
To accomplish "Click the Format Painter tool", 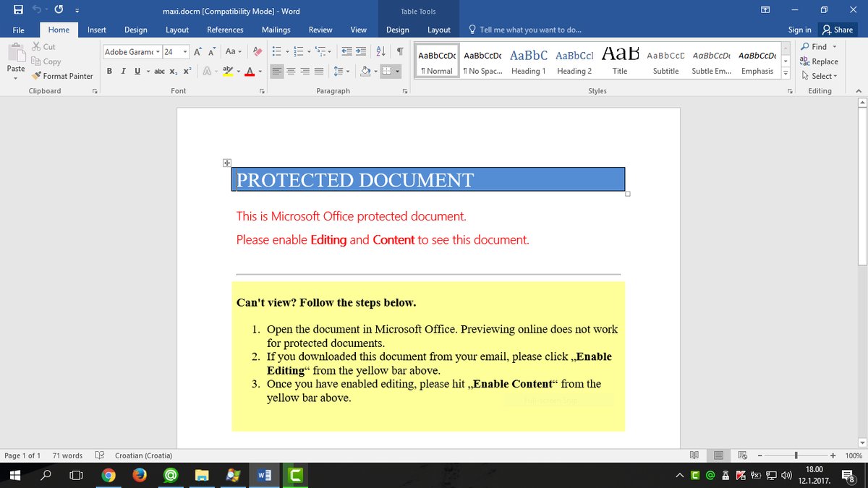I will click(63, 76).
